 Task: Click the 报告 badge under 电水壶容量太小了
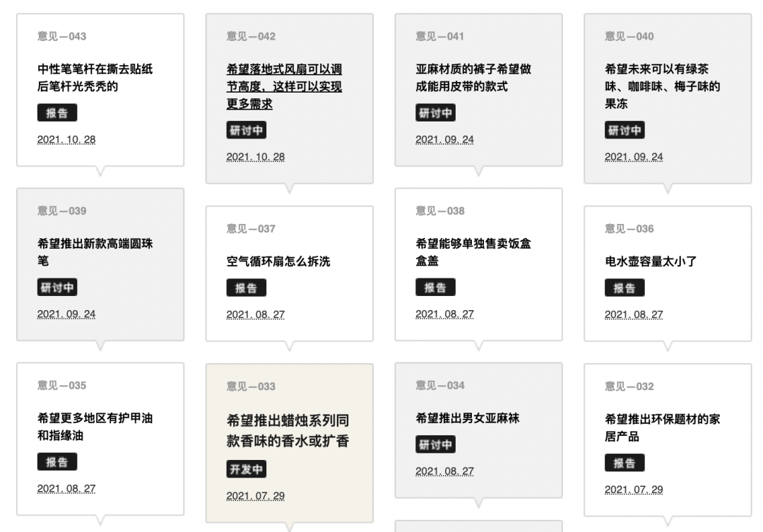coord(625,288)
